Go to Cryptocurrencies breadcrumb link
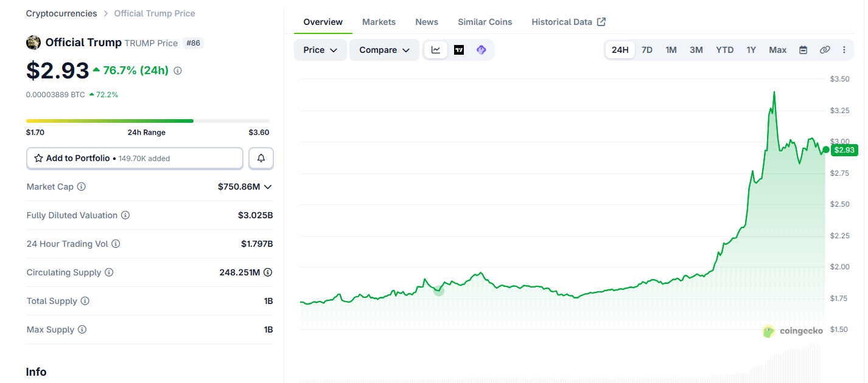This screenshot has height=383, width=868. [x=61, y=13]
